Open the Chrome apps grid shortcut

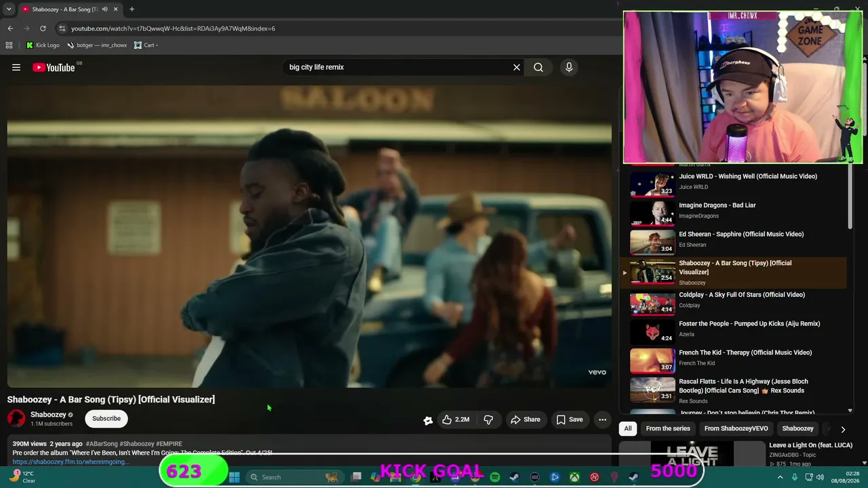9,45
